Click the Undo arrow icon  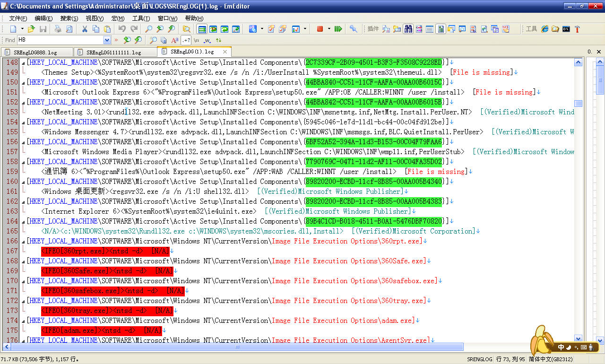(x=122, y=29)
